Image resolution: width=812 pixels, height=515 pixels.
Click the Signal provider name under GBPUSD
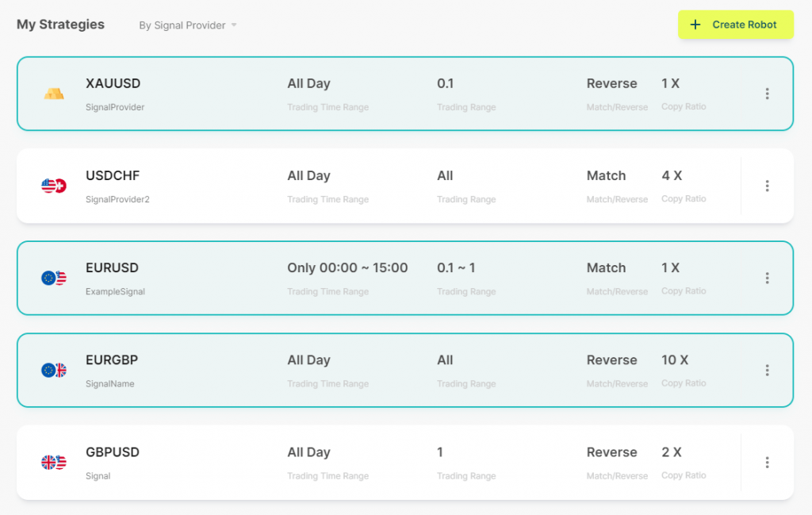tap(98, 476)
